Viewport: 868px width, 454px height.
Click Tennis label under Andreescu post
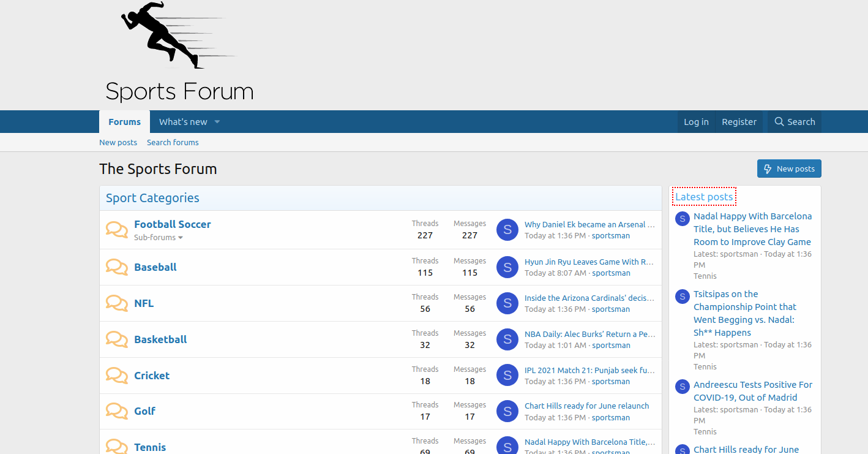point(705,431)
